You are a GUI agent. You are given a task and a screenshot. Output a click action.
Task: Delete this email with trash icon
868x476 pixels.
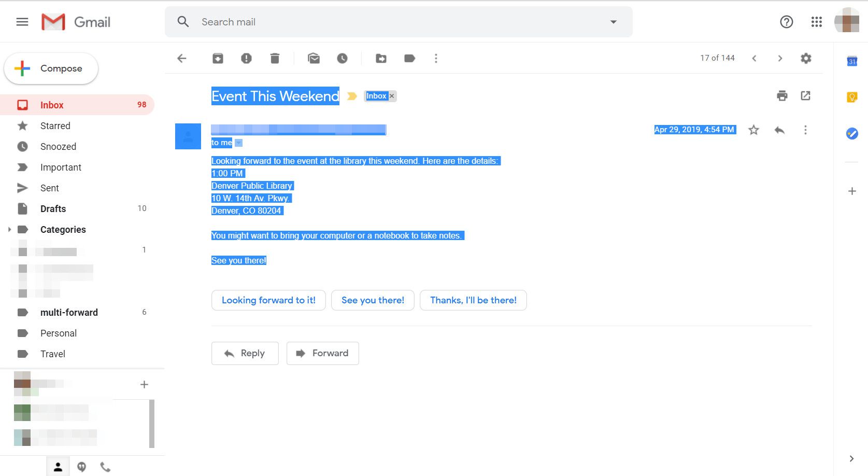coord(275,58)
